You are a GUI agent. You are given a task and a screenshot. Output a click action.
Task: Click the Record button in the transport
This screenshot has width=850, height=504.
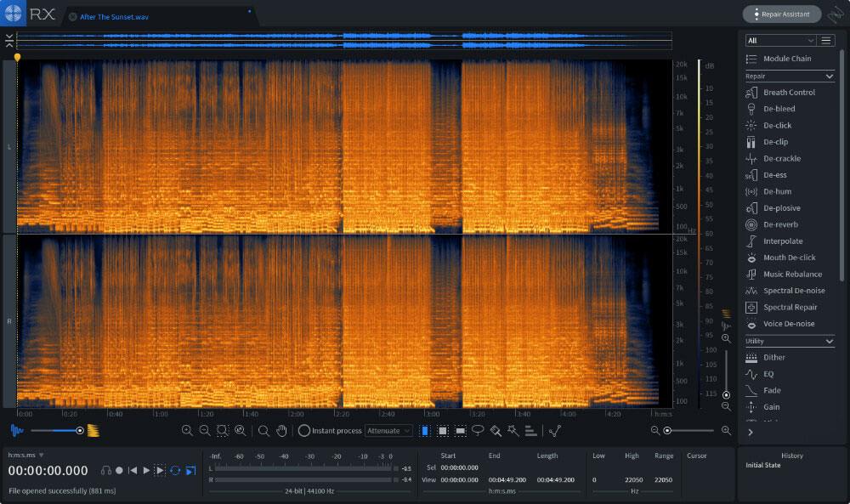119,470
